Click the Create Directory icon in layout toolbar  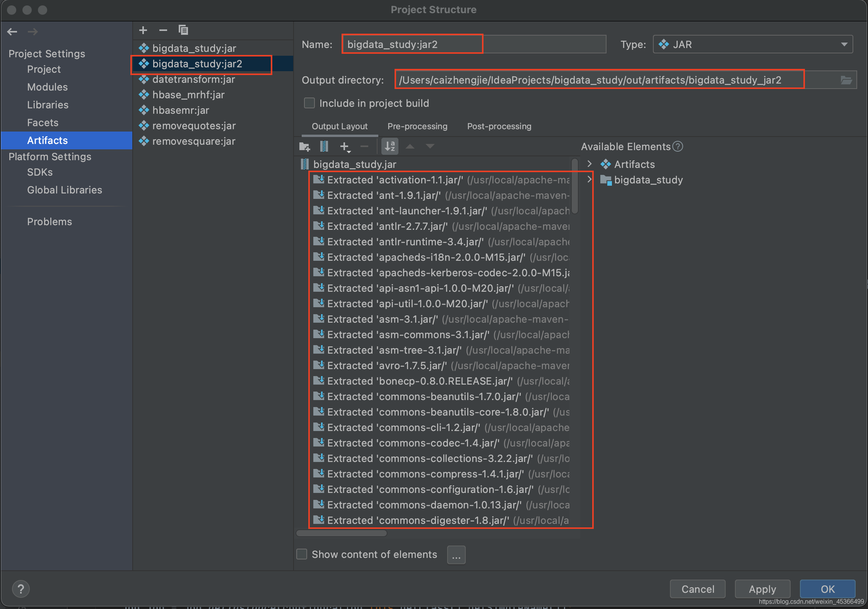pos(304,147)
